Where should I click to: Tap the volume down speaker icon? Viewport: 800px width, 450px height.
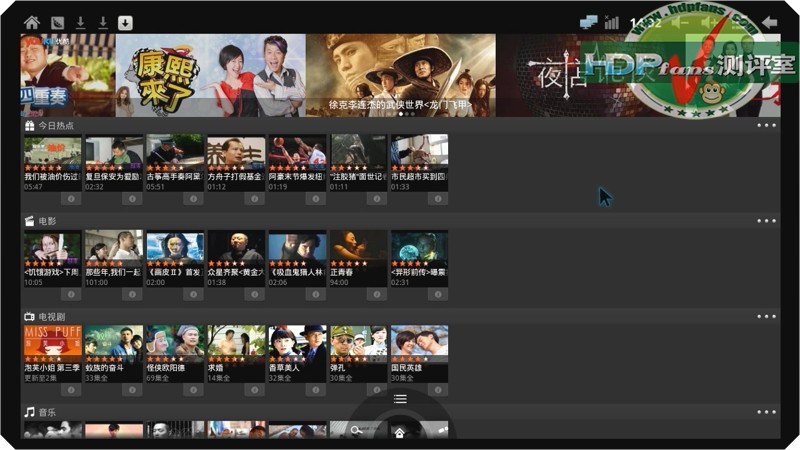pyautogui.click(x=680, y=23)
